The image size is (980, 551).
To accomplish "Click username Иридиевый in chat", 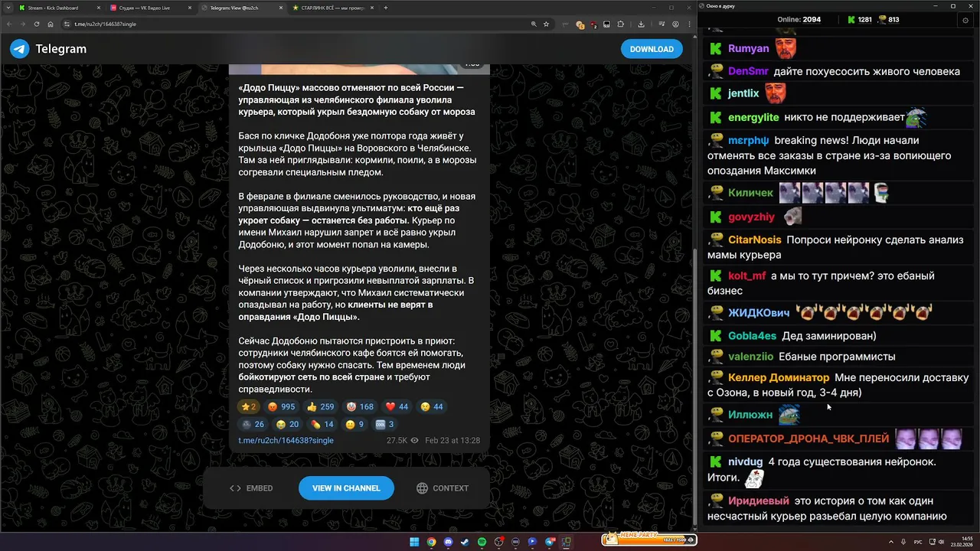I will click(x=759, y=500).
